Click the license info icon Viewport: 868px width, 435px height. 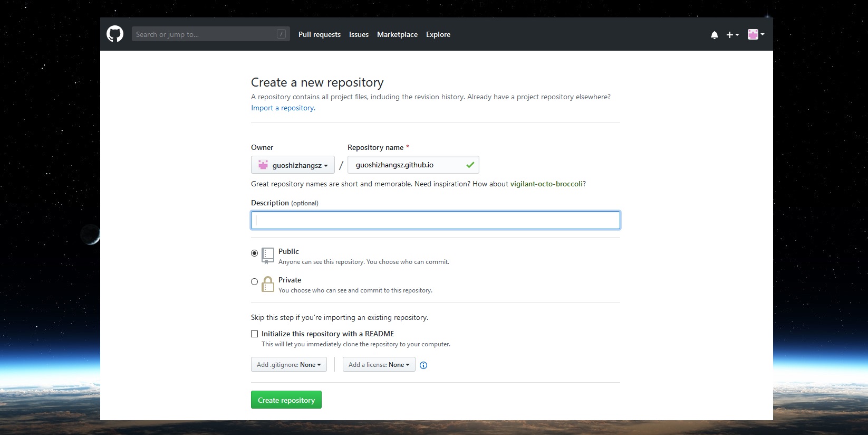point(423,365)
